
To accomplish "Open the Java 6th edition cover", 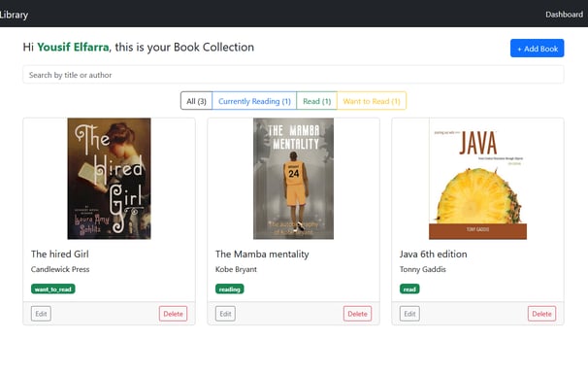I will point(477,179).
